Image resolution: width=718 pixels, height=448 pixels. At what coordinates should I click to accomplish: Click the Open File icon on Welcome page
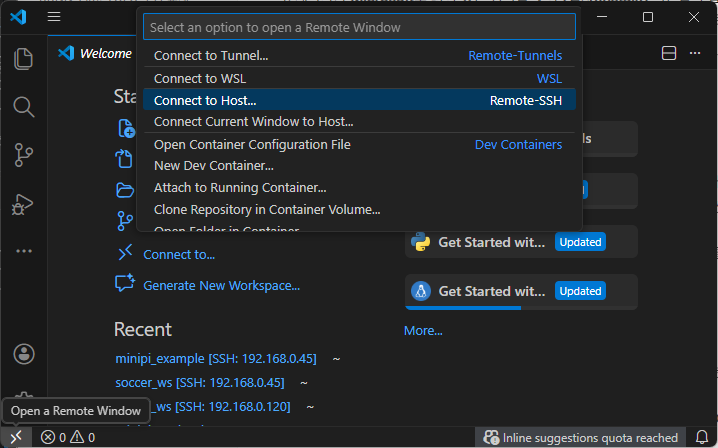[x=124, y=159]
